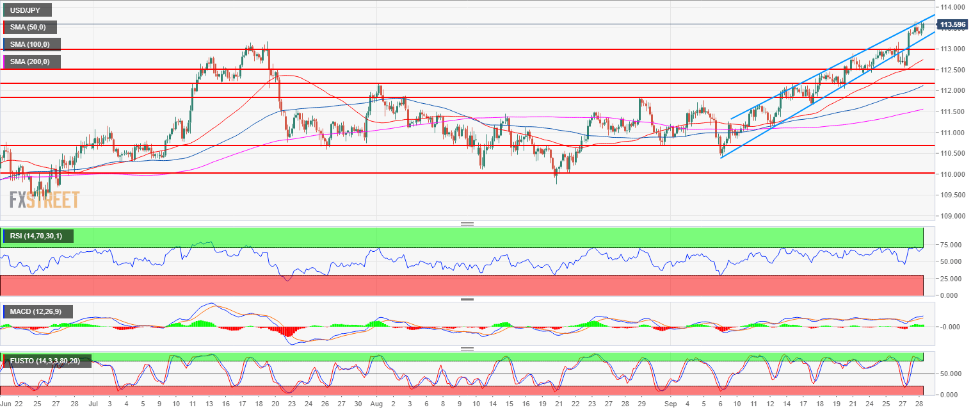This screenshot has height=412, width=980.
Task: Click the splitter handle above MACD pane
Action: coord(467,299)
